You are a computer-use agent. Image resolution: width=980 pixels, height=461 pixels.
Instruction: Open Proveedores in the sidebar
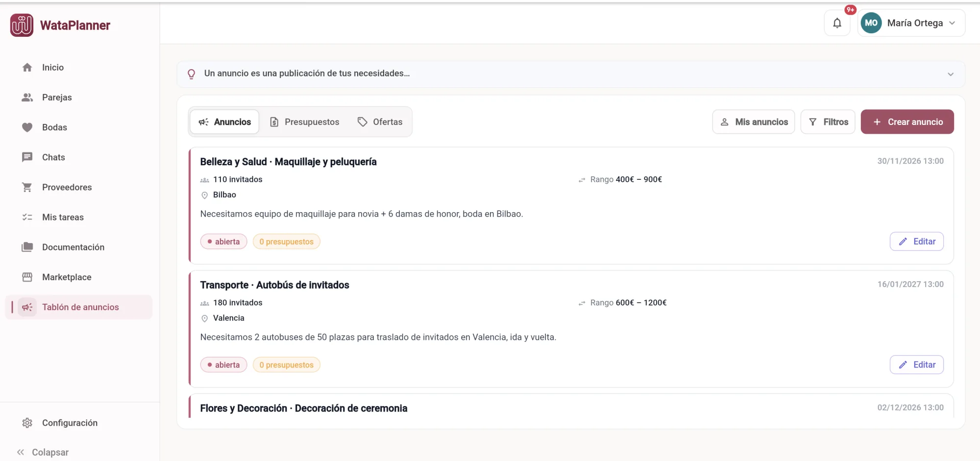(x=79, y=187)
